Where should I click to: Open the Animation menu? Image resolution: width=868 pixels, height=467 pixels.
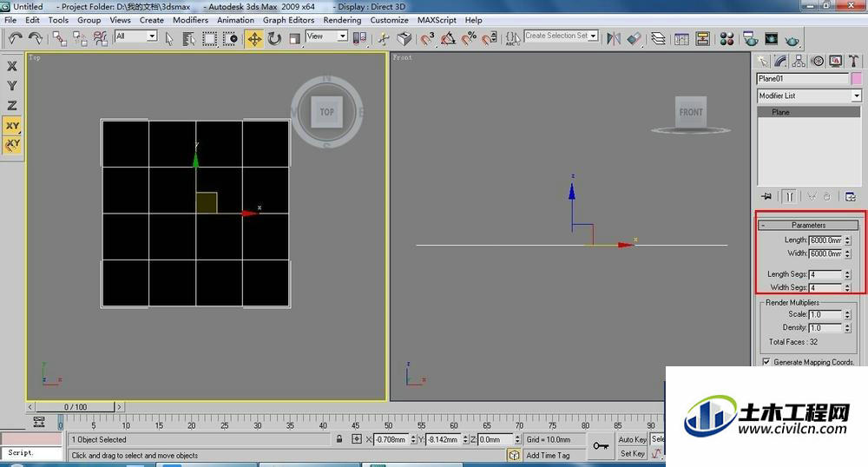point(235,20)
